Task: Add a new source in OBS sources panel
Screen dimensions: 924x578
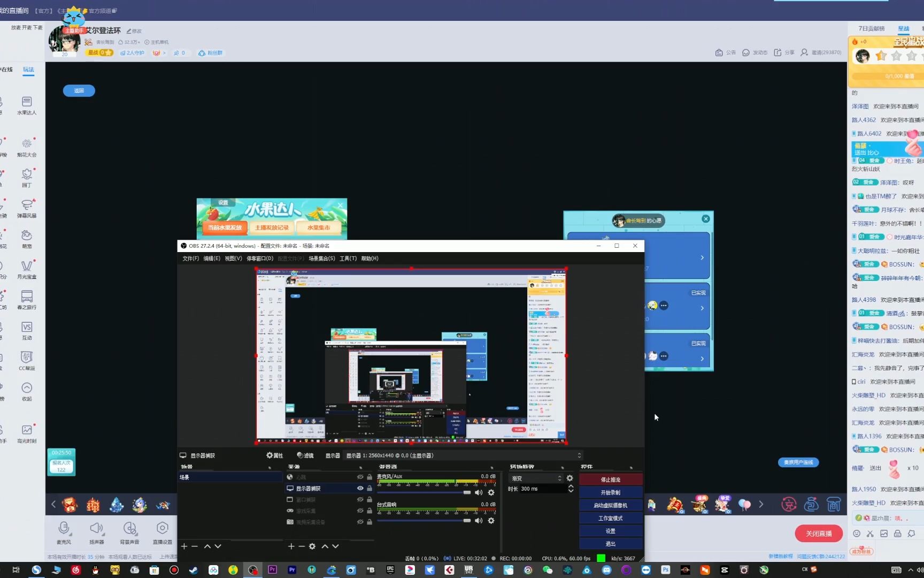Action: 291,546
